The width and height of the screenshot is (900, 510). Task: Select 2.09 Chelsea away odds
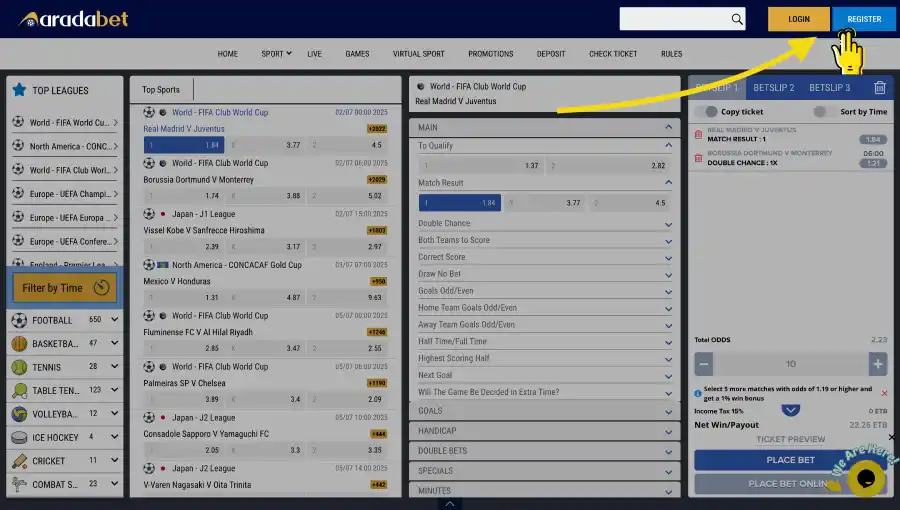347,399
